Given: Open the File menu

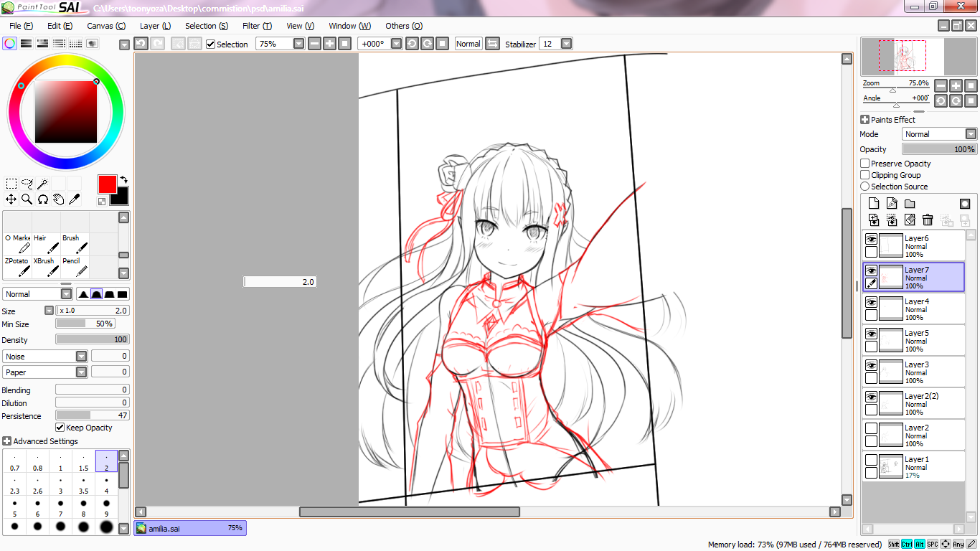Looking at the screenshot, I should pyautogui.click(x=21, y=26).
